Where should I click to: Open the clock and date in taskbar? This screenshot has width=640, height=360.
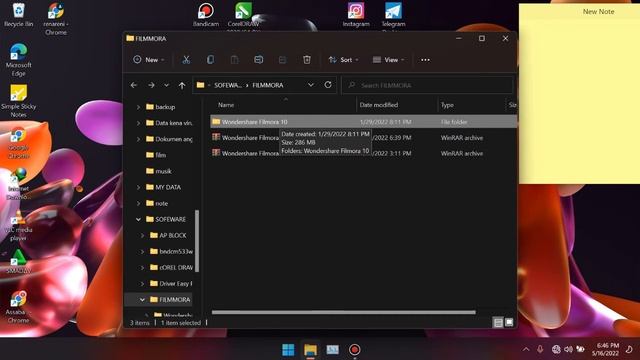coord(605,349)
